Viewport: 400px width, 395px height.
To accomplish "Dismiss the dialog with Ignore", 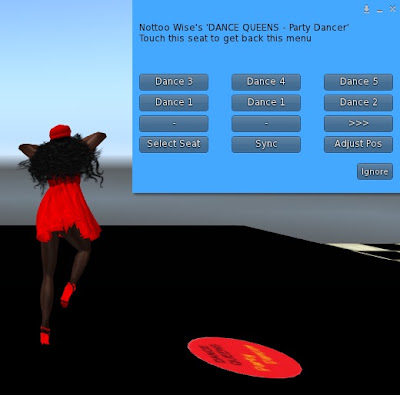I will [375, 172].
